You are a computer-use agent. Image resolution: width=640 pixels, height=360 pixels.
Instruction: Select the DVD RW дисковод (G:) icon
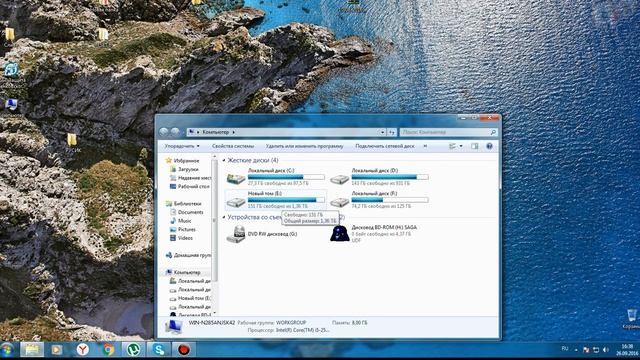tap(236, 234)
